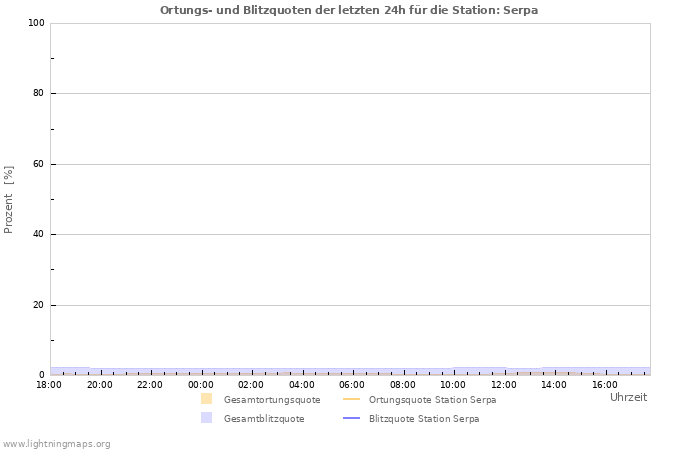Select the Blitzquote Station Serpa legend label
Image resolution: width=700 pixels, height=450 pixels.
point(423,419)
